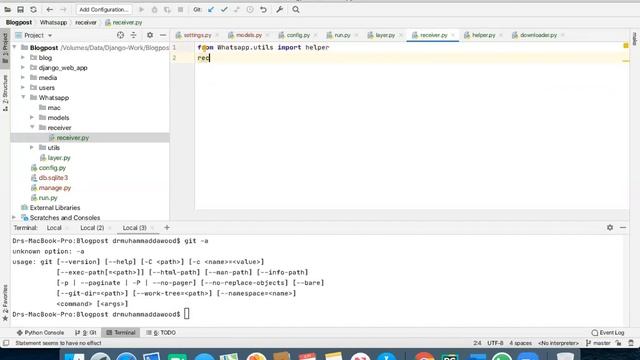Open the 9: Git tool window
Viewport: 640px width, 360px height.
pyautogui.click(x=86, y=333)
